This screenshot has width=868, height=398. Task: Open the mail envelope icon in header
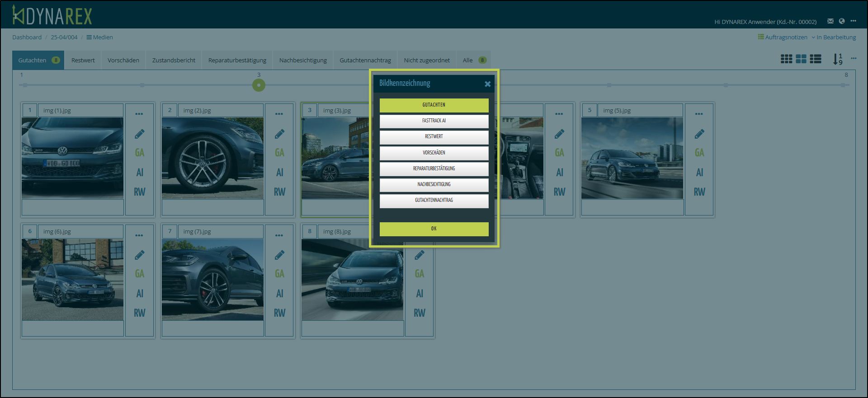[830, 21]
